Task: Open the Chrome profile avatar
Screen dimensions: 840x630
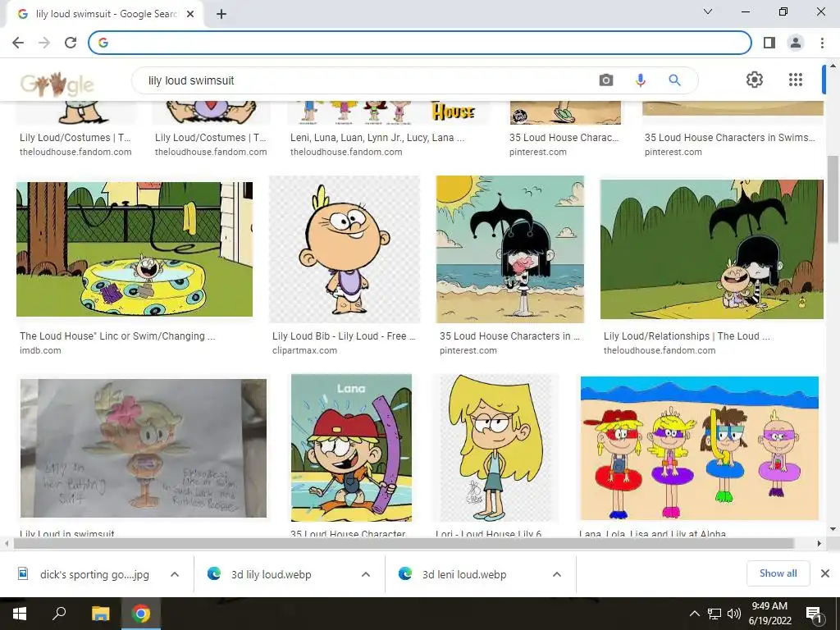Action: pyautogui.click(x=796, y=43)
